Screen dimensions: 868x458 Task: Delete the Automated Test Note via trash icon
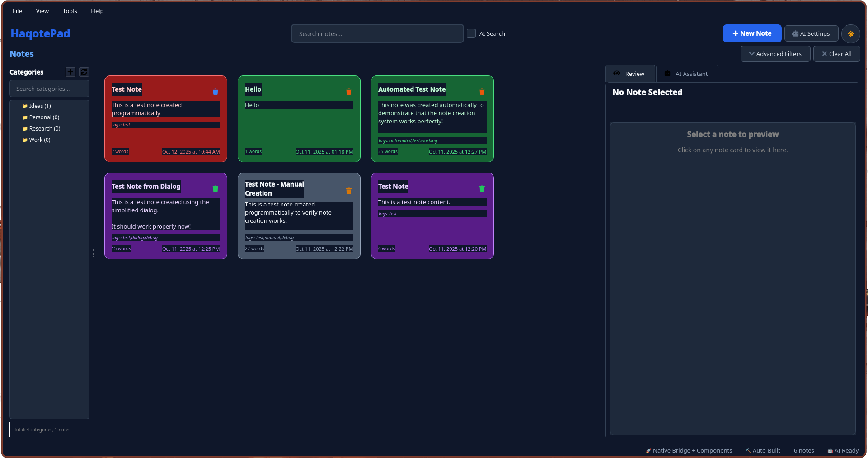coord(482,91)
